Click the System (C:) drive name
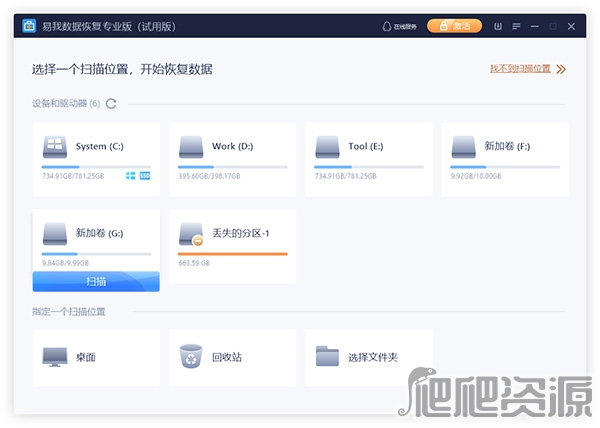The width and height of the screenshot is (600, 428). 100,146
